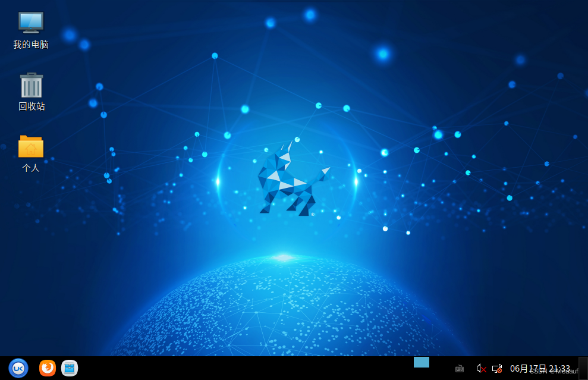Click the show desktop button at taskbar end
The width and height of the screenshot is (588, 380).
pyautogui.click(x=583, y=368)
